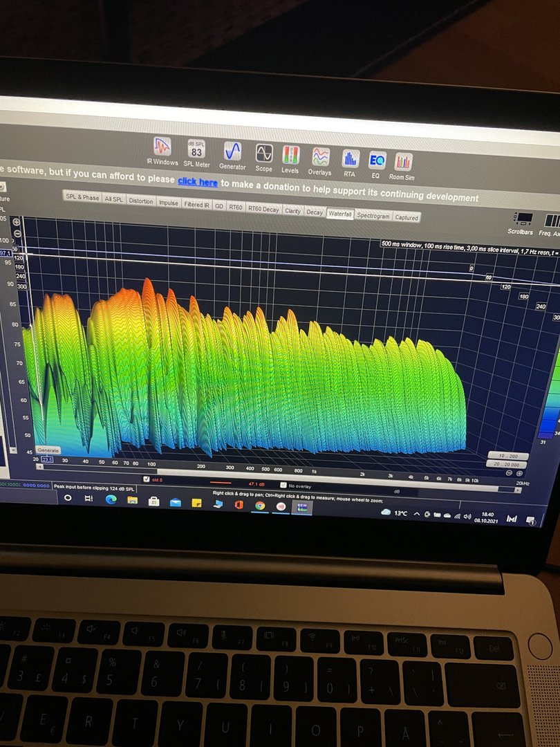Viewport: 560px width, 747px height.
Task: Click the 23,5 frequency cursor value box
Action: click(x=47, y=460)
